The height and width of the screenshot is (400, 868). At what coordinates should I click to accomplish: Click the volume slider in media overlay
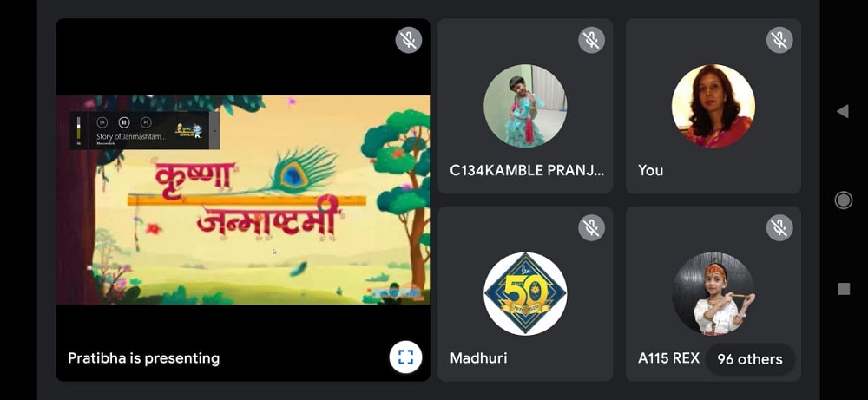(x=78, y=129)
